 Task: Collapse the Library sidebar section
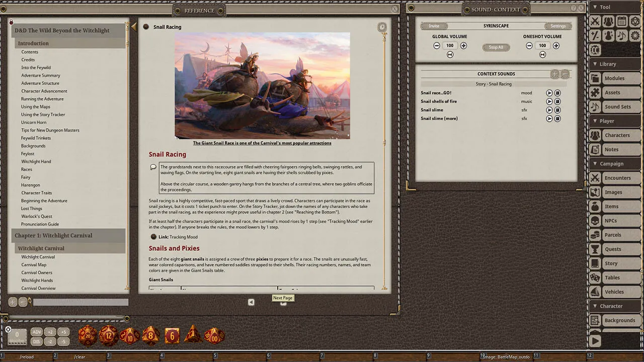point(615,64)
